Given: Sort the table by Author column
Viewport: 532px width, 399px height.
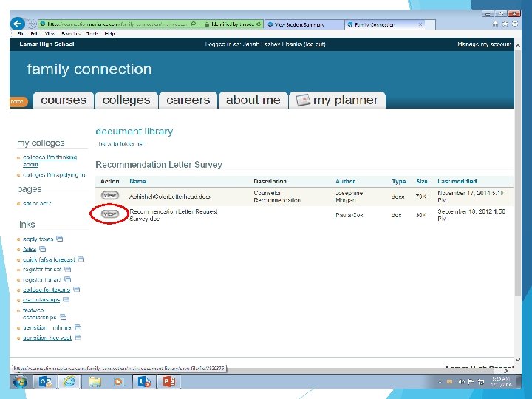Looking at the screenshot, I should (x=345, y=181).
